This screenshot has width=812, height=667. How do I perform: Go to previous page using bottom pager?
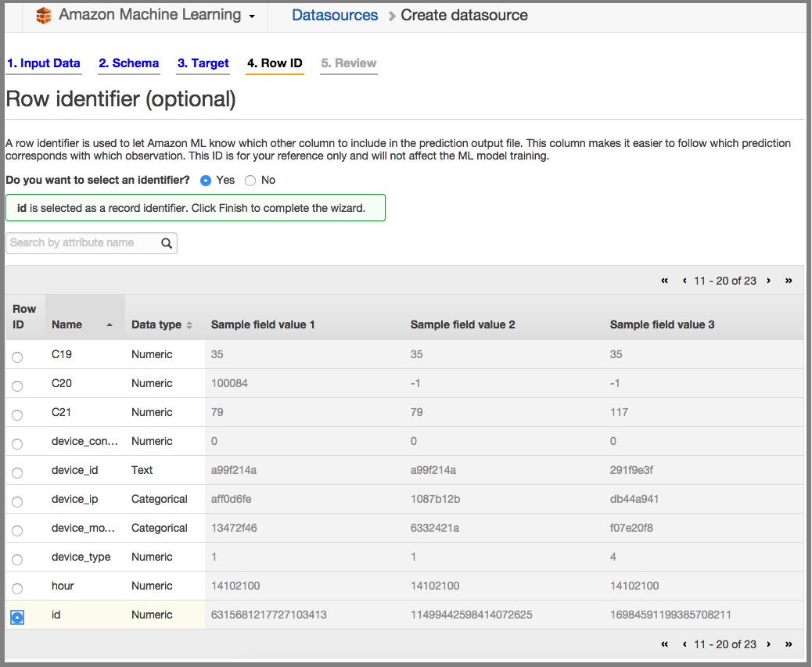(x=684, y=644)
